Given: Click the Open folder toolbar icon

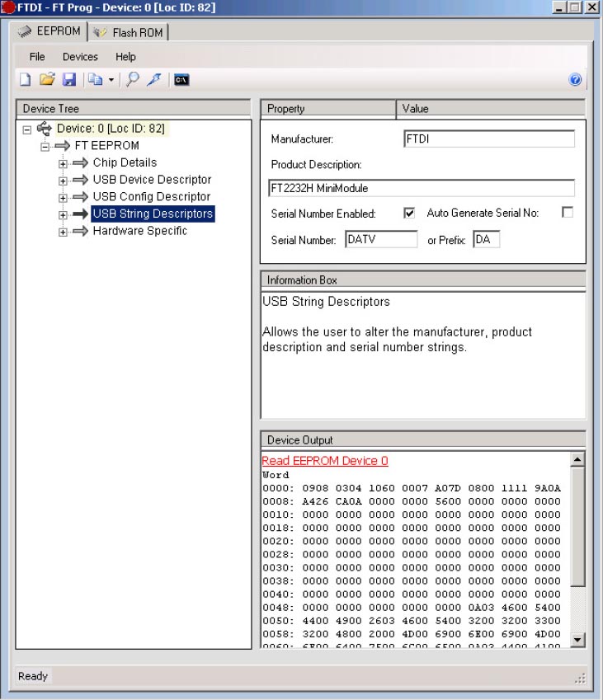Looking at the screenshot, I should point(47,79).
